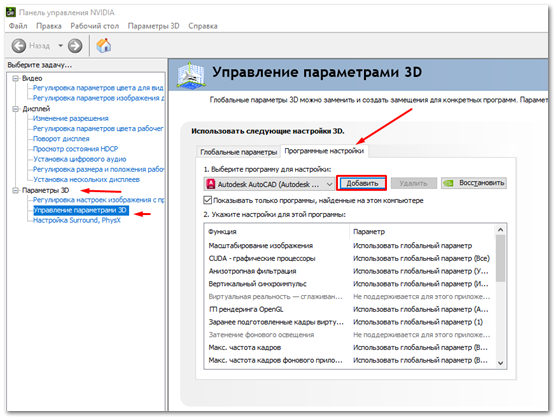Click the Параметр column header
The width and height of the screenshot is (557, 420).
422,232
